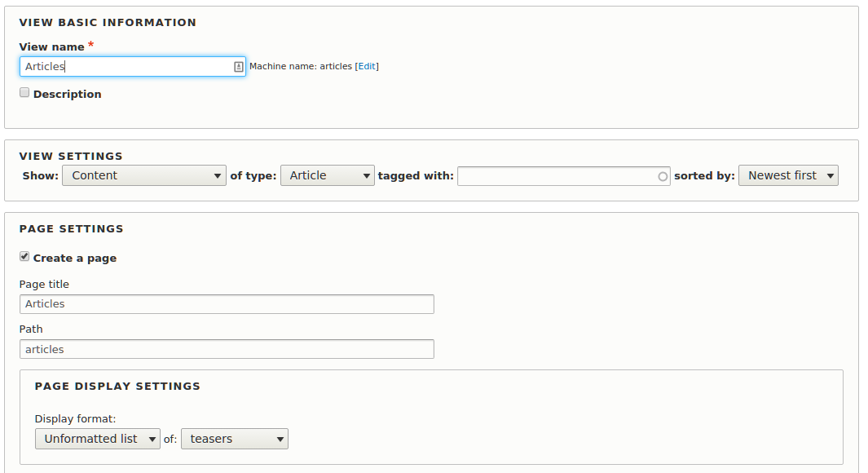Focus the View name text field
Viewport: 868px width, 473px height.
(x=126, y=67)
